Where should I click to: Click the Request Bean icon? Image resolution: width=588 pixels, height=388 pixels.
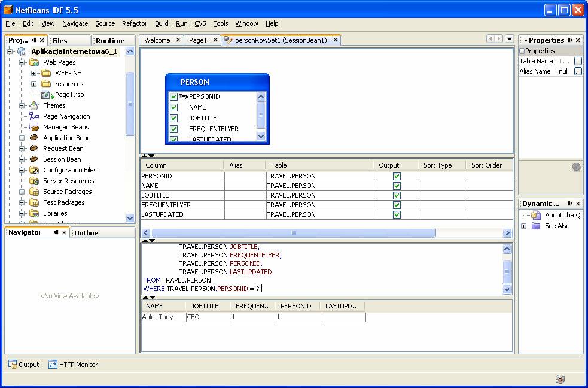(x=33, y=148)
